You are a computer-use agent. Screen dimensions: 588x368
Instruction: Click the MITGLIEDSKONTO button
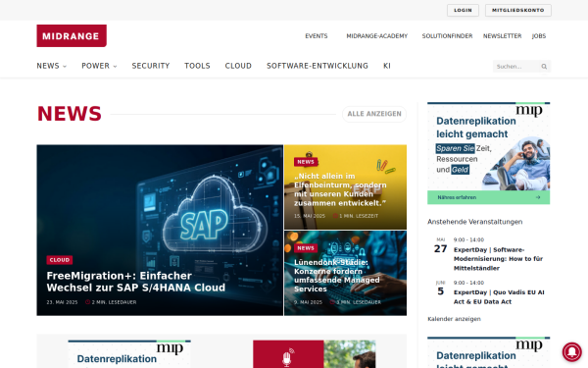point(517,10)
